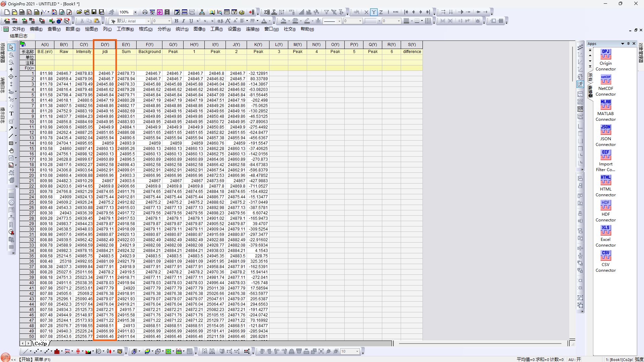The width and height of the screenshot is (644, 362).
Task: Open the Arial font name dropdown
Action: coord(148,21)
